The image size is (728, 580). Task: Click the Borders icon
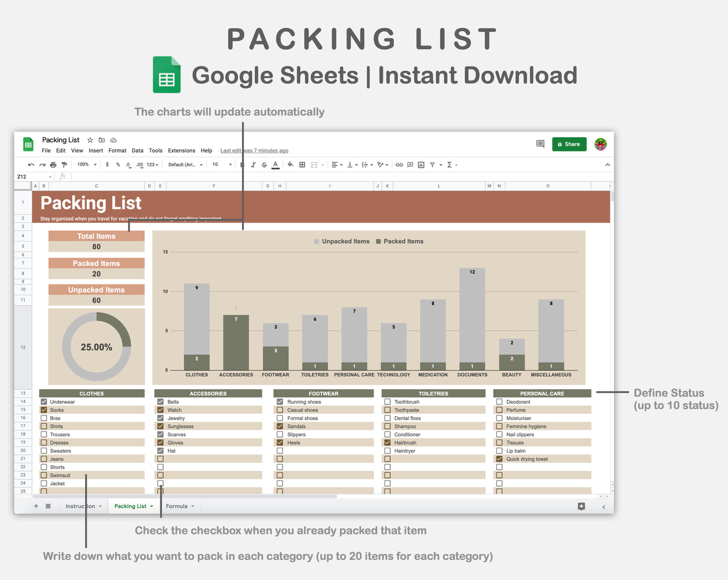click(x=302, y=164)
